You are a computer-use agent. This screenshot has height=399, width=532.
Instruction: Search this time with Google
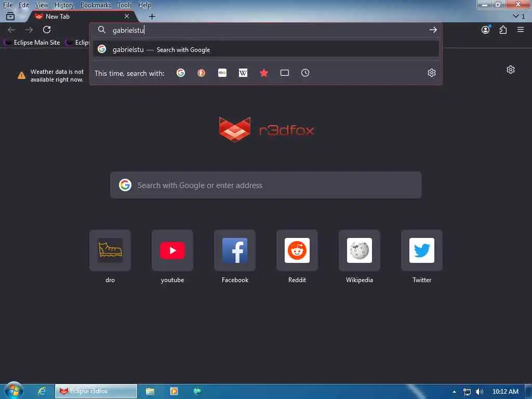(181, 73)
